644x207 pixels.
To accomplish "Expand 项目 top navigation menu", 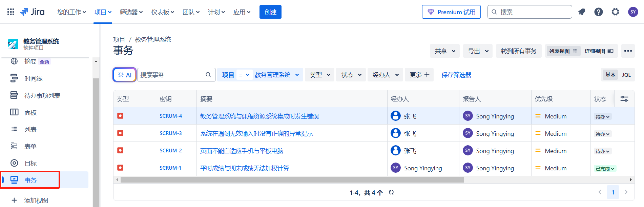I will tap(103, 12).
